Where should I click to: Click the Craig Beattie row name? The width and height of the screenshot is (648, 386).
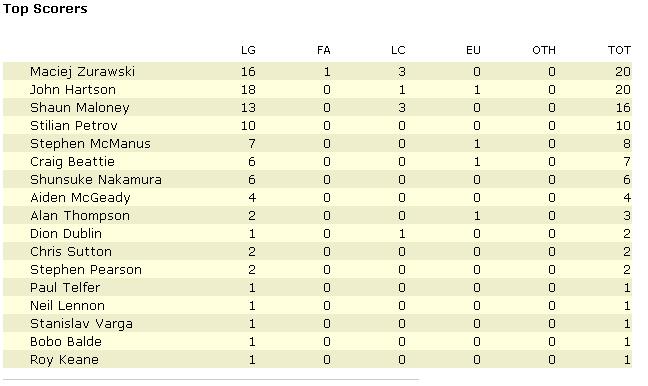[72, 162]
